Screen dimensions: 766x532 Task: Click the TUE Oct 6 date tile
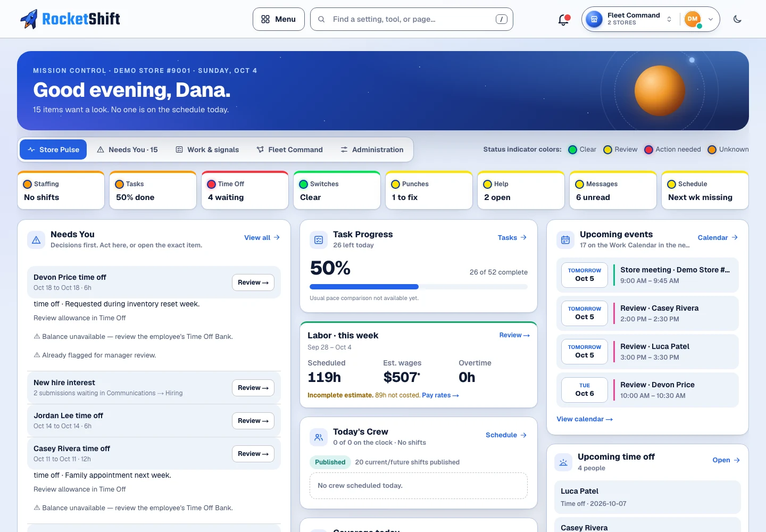[585, 389]
